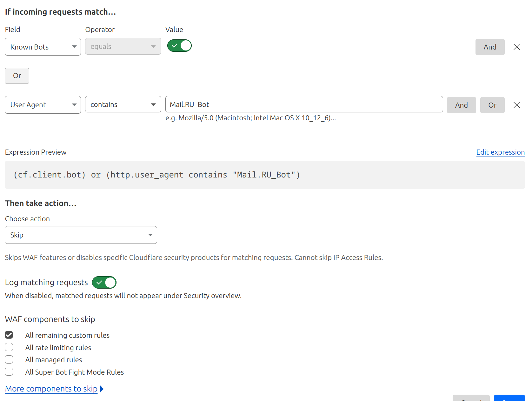Check All rate limiting rules
This screenshot has width=532, height=401.
coord(9,347)
